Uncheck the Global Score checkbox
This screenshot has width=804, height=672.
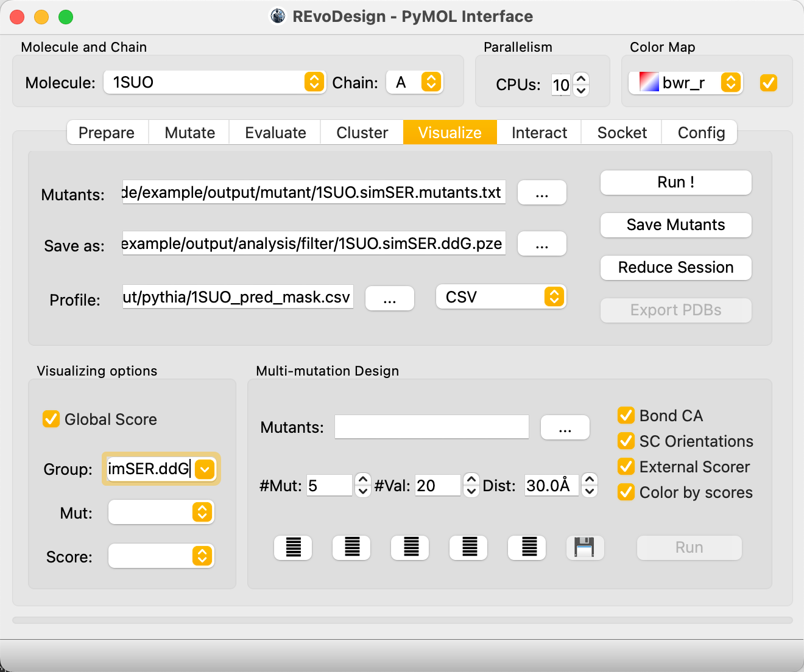point(51,419)
